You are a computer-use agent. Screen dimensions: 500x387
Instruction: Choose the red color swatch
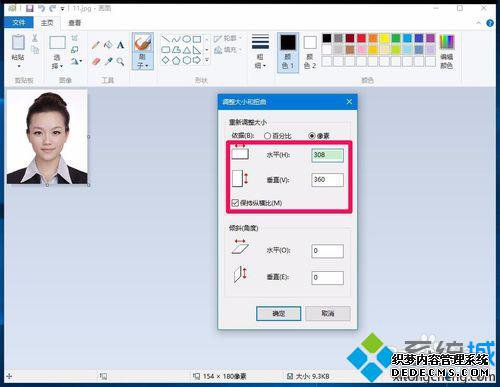361,38
